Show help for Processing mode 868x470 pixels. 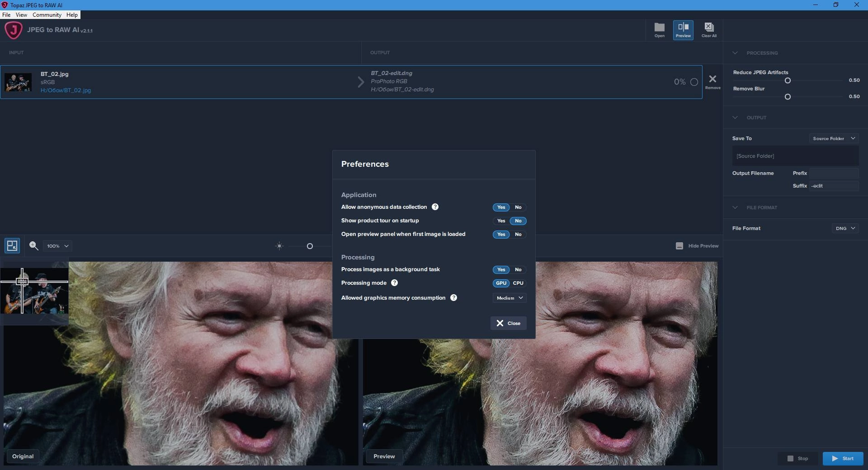point(394,283)
